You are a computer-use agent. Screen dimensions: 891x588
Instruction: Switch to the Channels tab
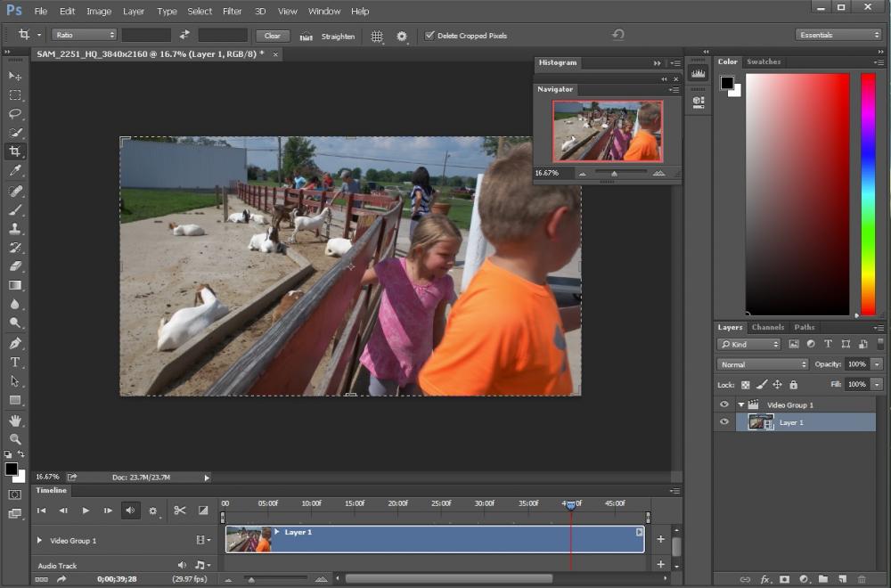(767, 327)
